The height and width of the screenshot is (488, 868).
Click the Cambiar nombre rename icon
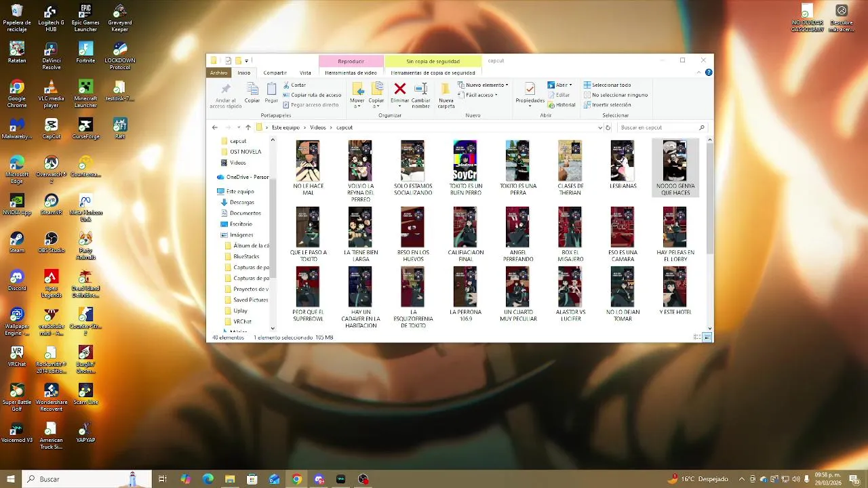(420, 89)
